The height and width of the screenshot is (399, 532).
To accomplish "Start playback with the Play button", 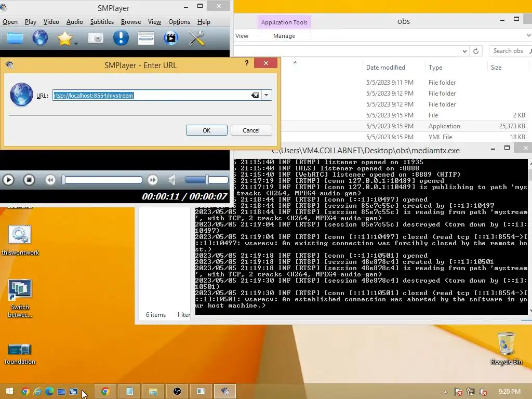I will [x=8, y=179].
